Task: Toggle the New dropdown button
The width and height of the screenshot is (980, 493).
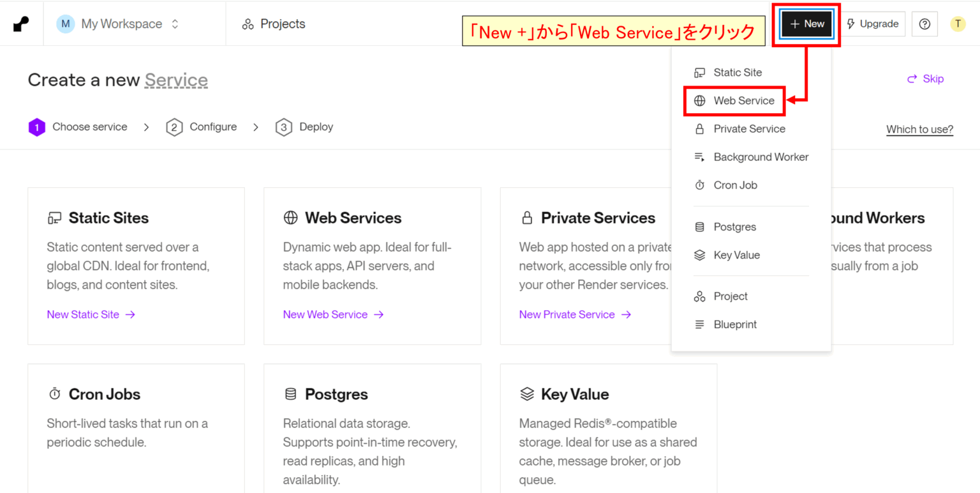Action: [807, 24]
